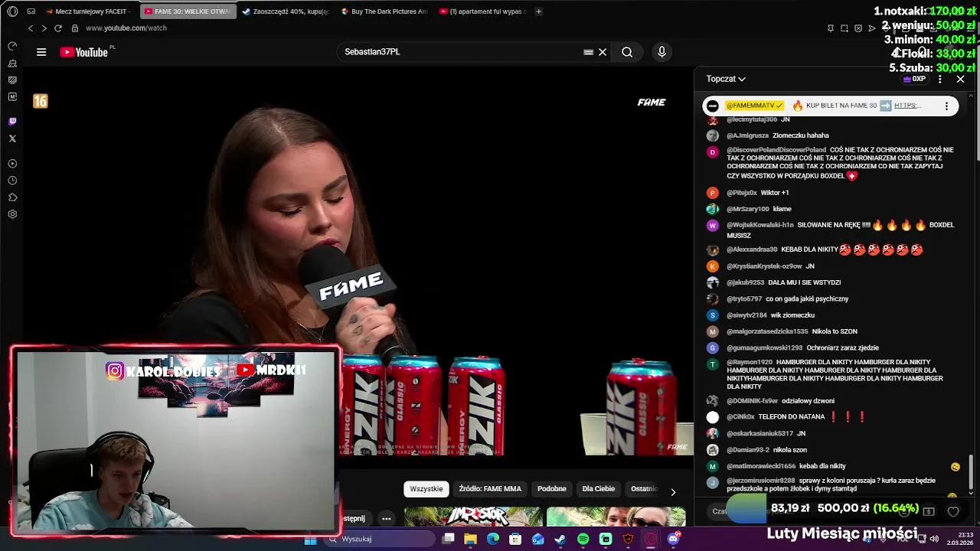The height and width of the screenshot is (551, 980).
Task: Click the 0XP points button in chat
Action: (915, 79)
